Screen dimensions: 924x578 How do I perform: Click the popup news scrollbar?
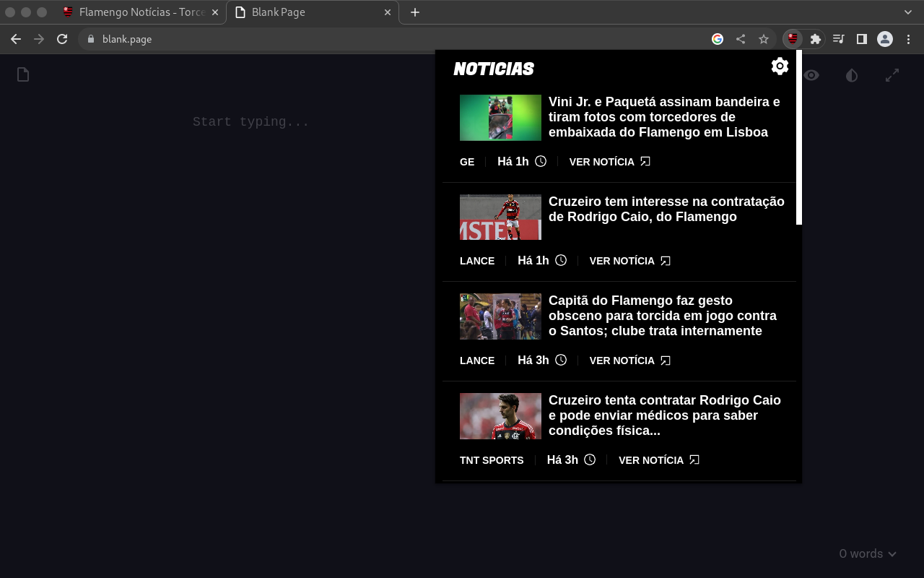[799, 137]
